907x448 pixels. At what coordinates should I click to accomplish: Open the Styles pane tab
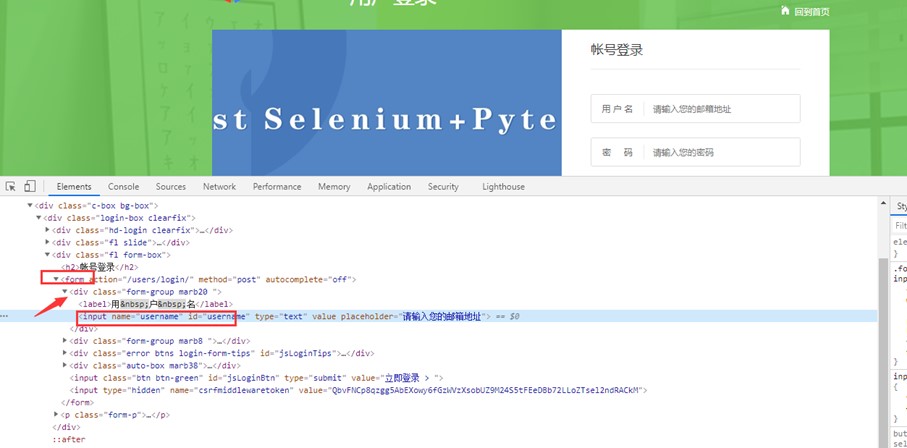coord(899,206)
